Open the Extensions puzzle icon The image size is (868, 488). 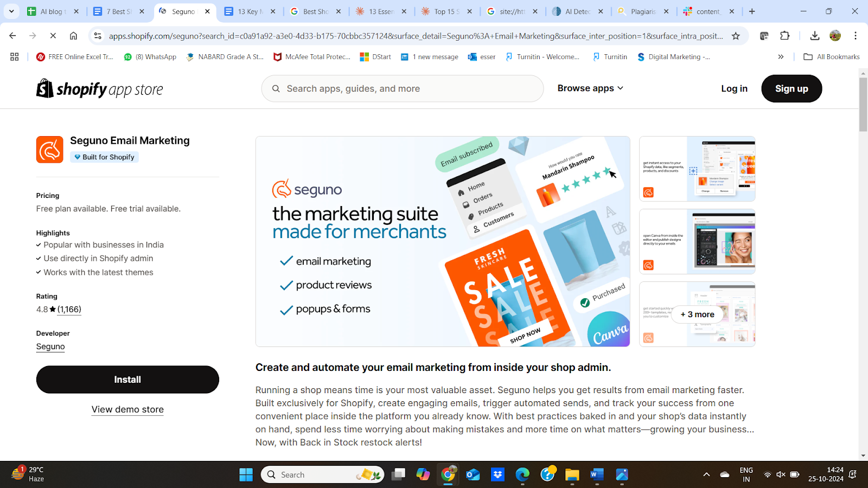(x=784, y=36)
